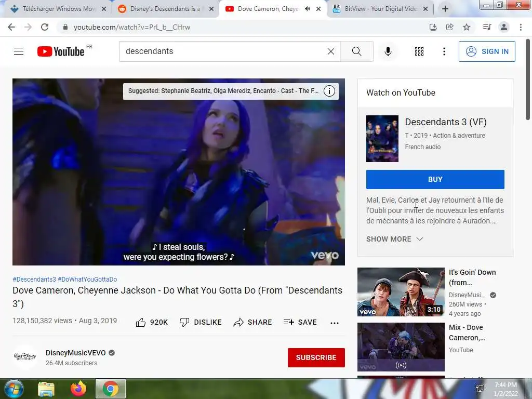Play It's Goin' Down video thumbnail
This screenshot has width=532, height=399.
point(401,292)
